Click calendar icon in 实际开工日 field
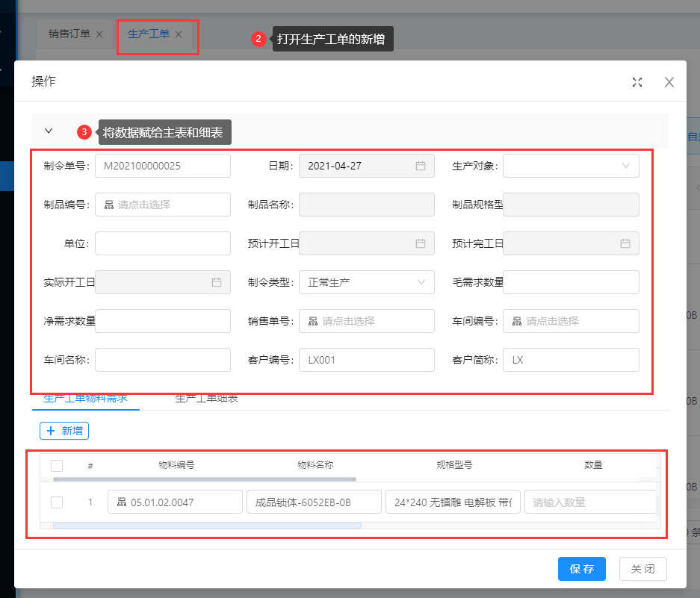The height and width of the screenshot is (598, 700). [x=217, y=282]
